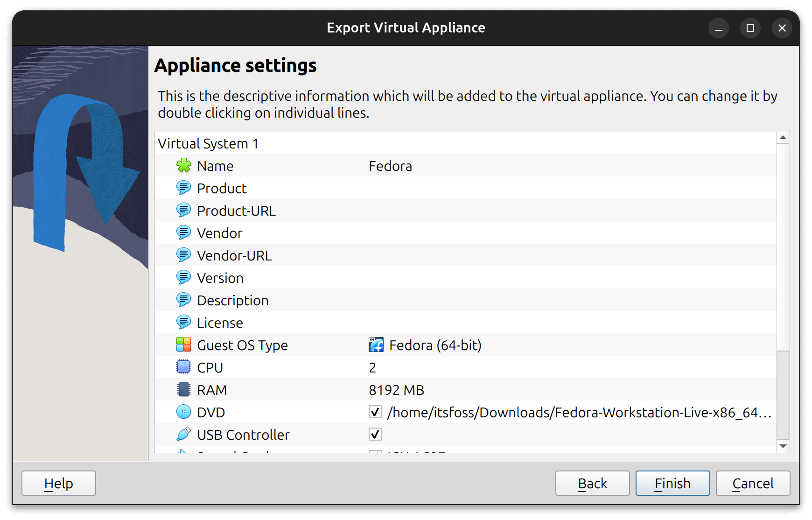Image resolution: width=812 pixels, height=520 pixels.
Task: Click the DVD disc icon
Action: pyautogui.click(x=184, y=412)
